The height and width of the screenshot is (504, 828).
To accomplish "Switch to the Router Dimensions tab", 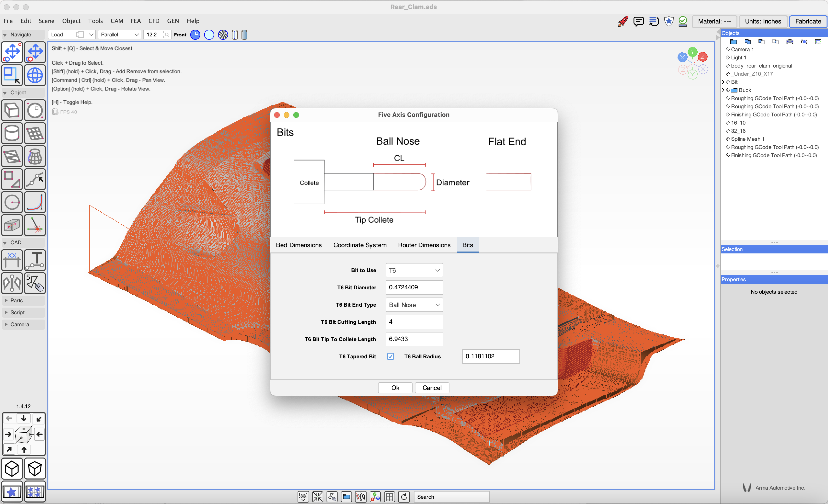I will (x=424, y=245).
